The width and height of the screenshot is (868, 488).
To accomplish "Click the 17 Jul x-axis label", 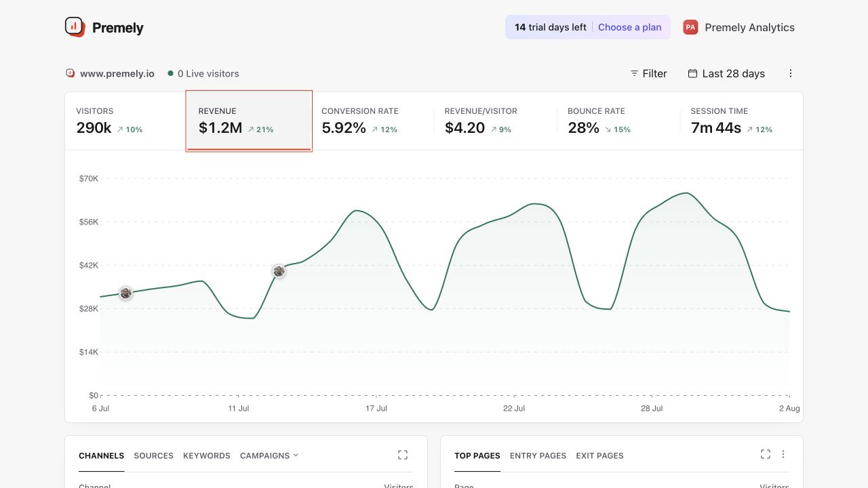I will tap(376, 408).
